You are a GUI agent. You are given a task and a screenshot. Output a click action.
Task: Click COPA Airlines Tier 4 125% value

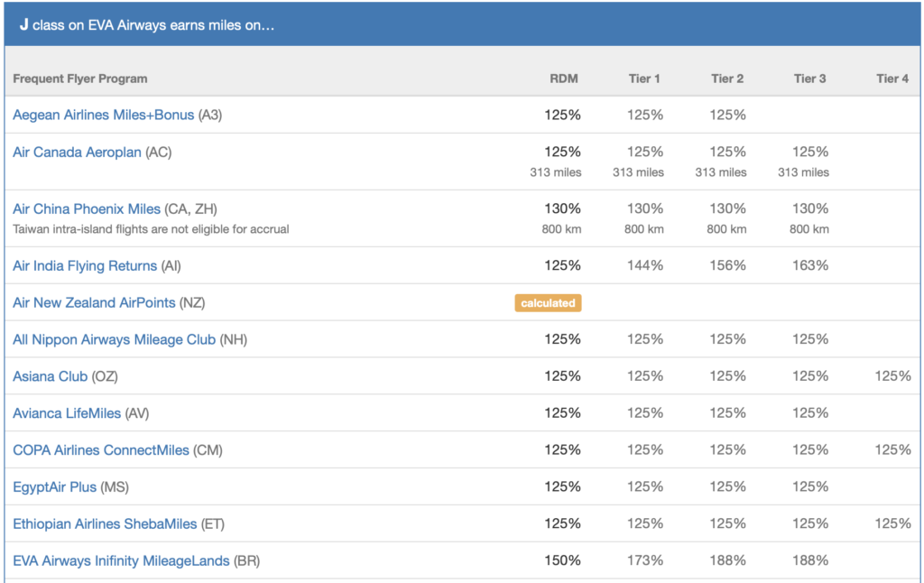(x=892, y=449)
